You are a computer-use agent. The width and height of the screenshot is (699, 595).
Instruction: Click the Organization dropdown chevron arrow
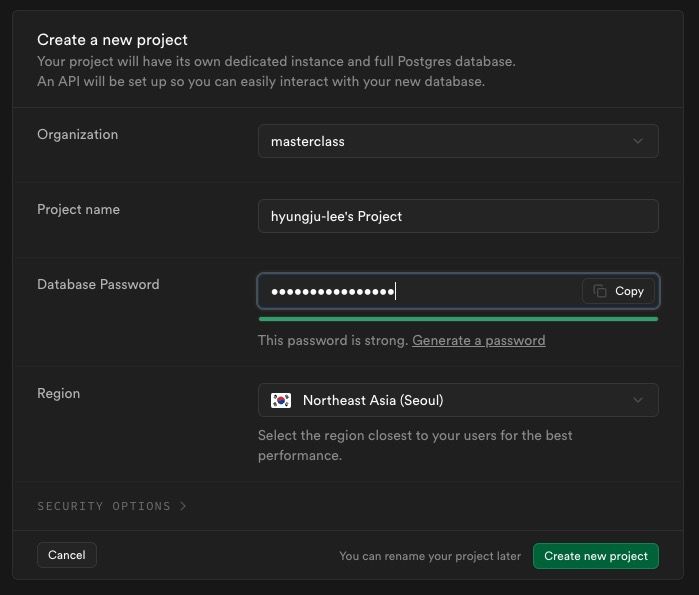point(638,141)
